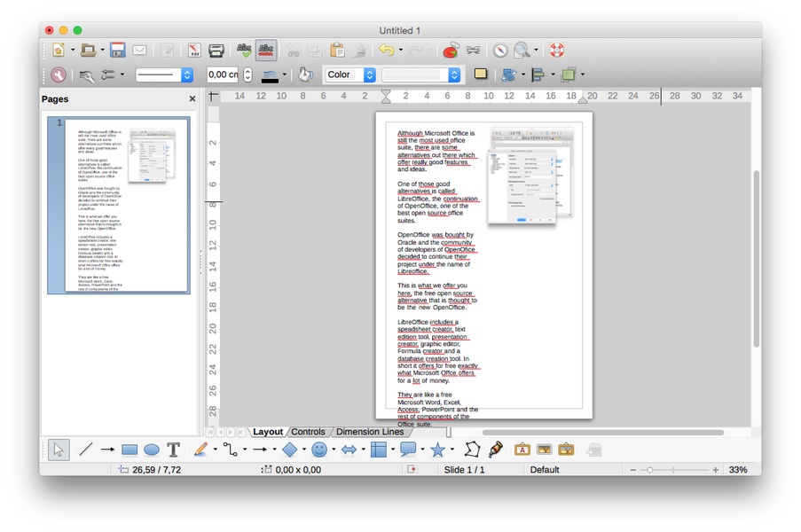Toggle Edit Points polygon tool
The width and height of the screenshot is (801, 532).
pyautogui.click(x=472, y=450)
